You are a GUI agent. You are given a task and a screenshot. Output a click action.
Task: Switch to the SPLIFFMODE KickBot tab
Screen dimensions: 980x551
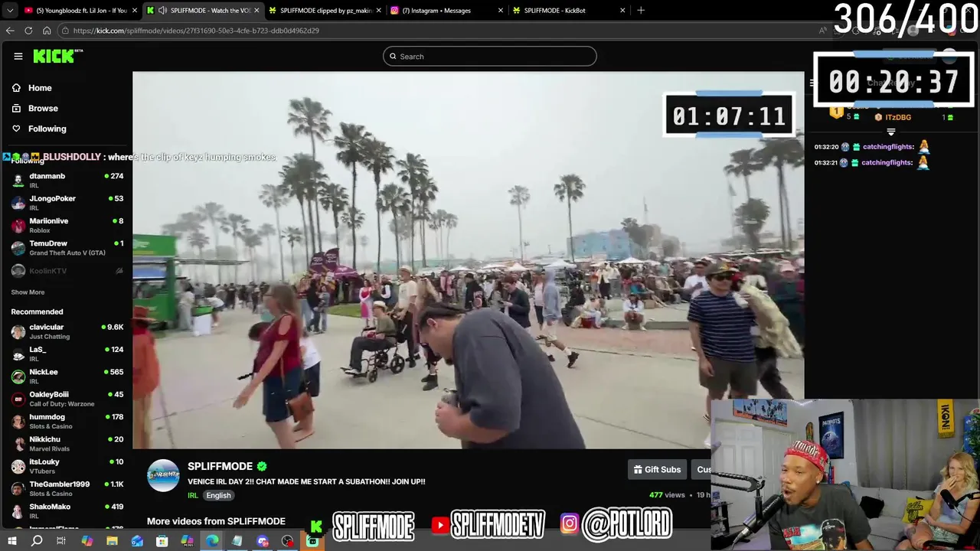tap(568, 11)
